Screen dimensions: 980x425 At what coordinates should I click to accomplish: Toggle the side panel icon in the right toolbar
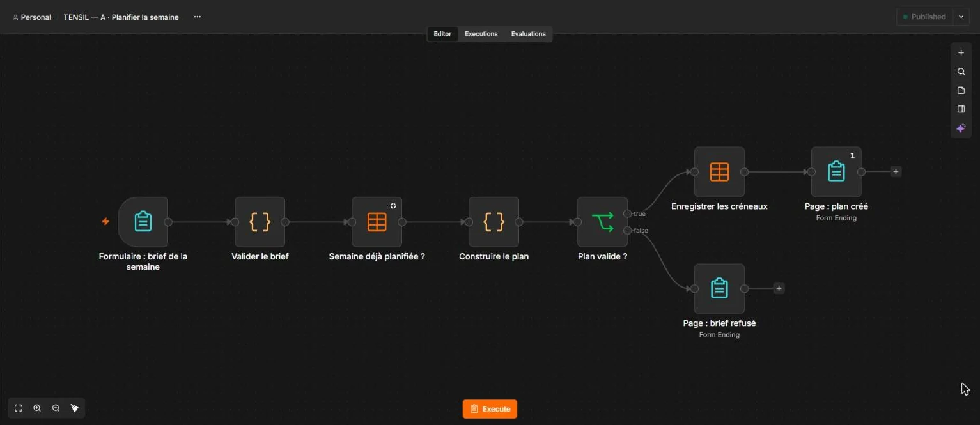(x=961, y=109)
